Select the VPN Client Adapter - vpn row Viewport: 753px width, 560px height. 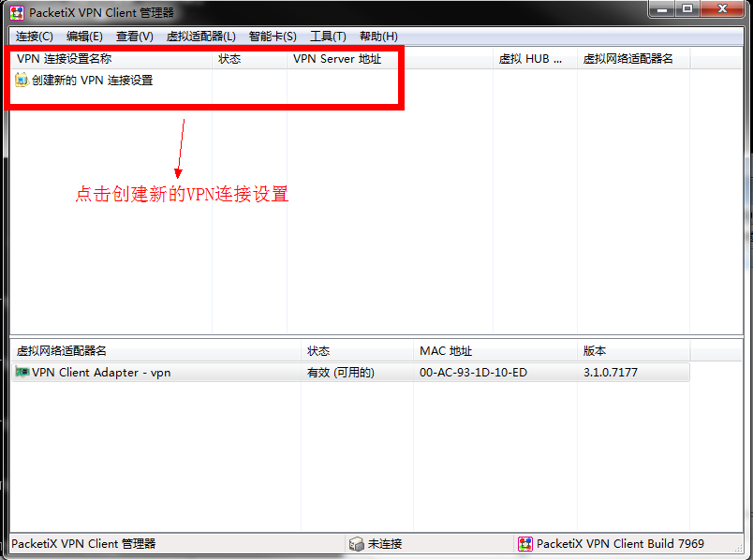click(101, 373)
